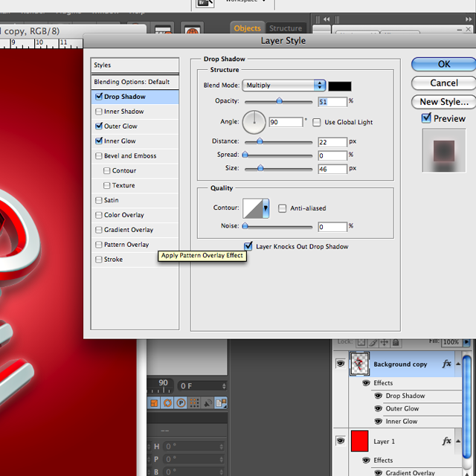
Task: Click the Cancel button
Action: pos(444,83)
